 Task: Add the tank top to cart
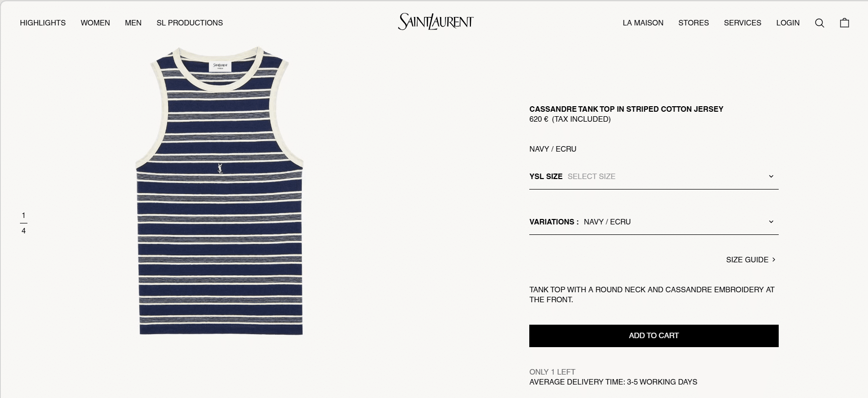(653, 336)
